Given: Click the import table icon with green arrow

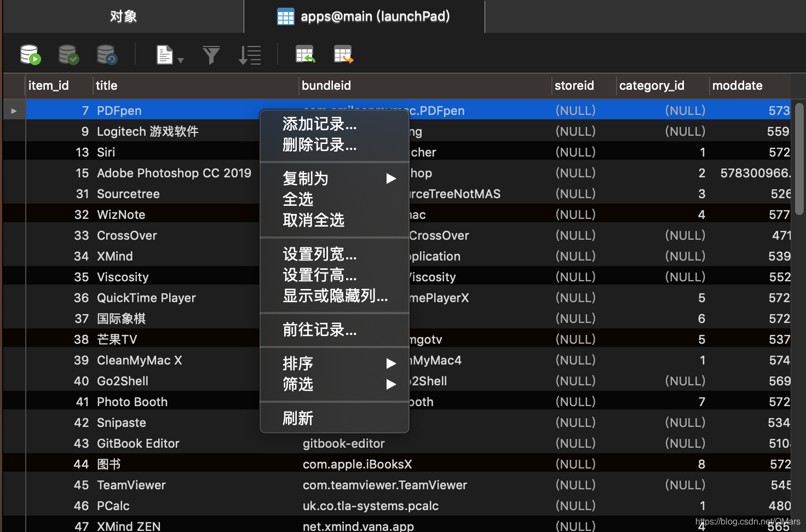Looking at the screenshot, I should pyautogui.click(x=305, y=54).
